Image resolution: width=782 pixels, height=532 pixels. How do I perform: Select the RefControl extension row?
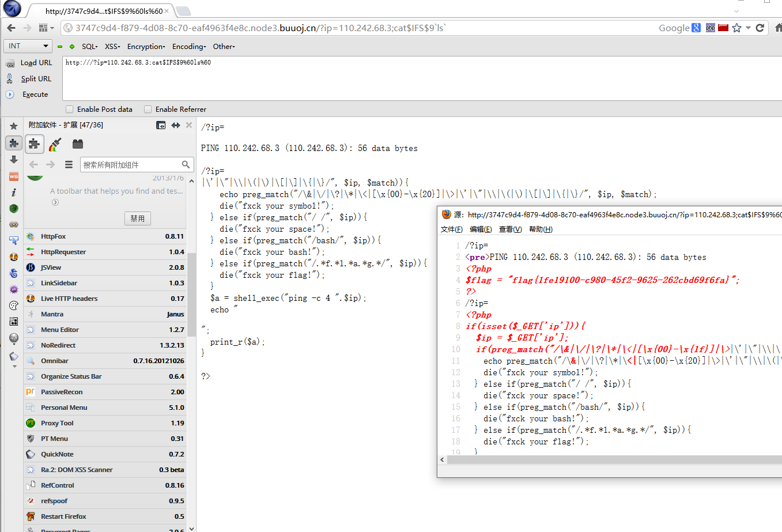105,485
